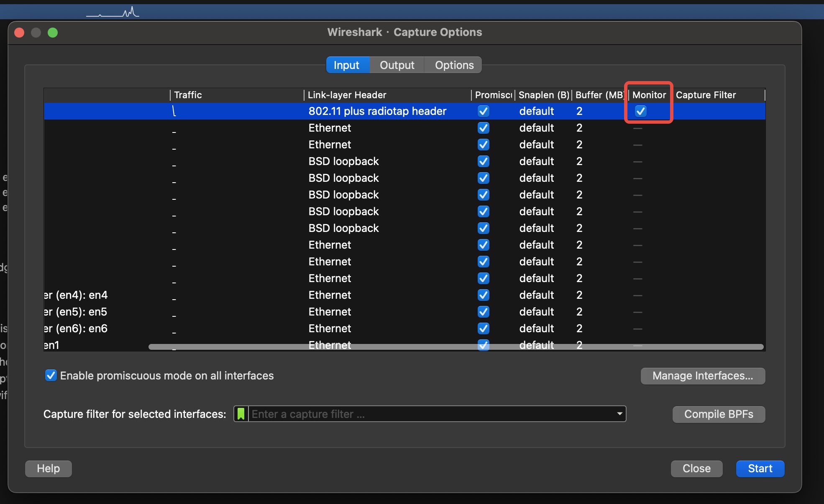Click the Traffic column header
824x504 pixels.
pos(188,95)
